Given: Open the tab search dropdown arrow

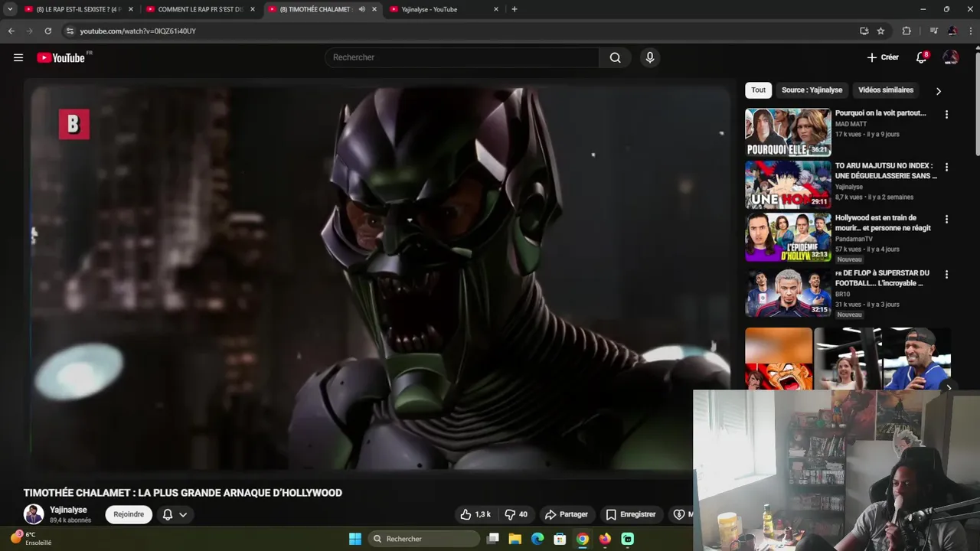Looking at the screenshot, I should (10, 9).
